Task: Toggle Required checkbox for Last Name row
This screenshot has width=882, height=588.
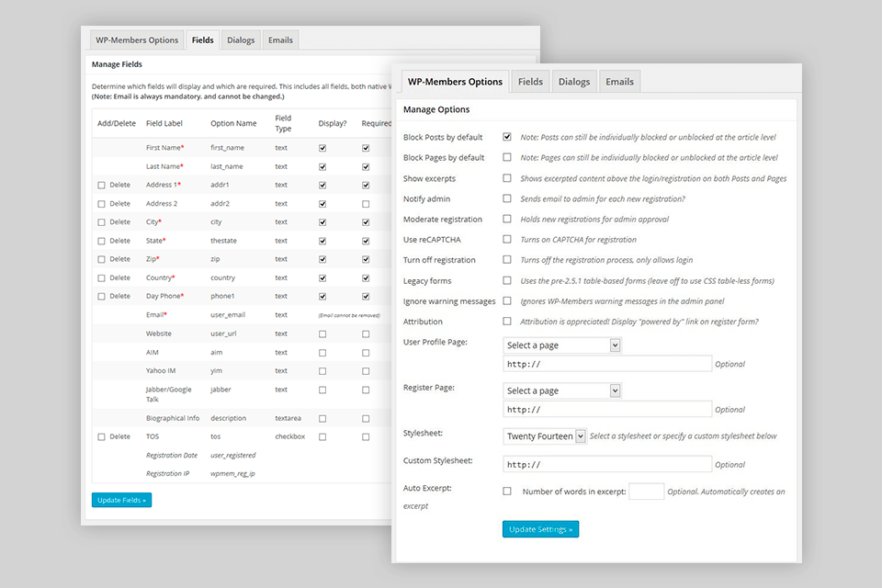Action: click(366, 166)
